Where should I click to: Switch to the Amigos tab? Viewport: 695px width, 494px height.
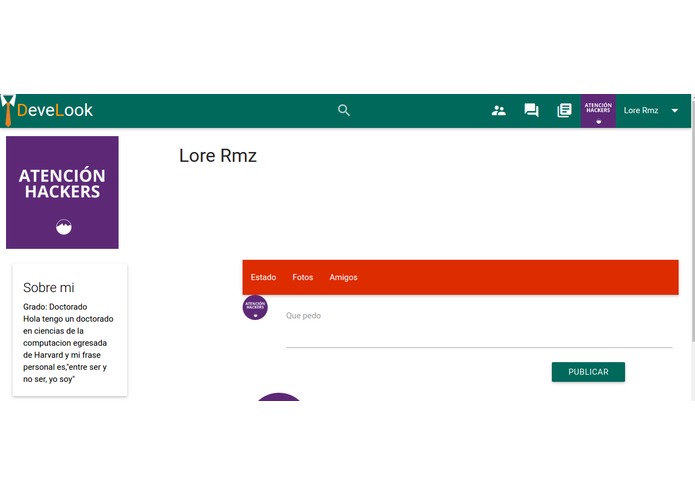[344, 277]
